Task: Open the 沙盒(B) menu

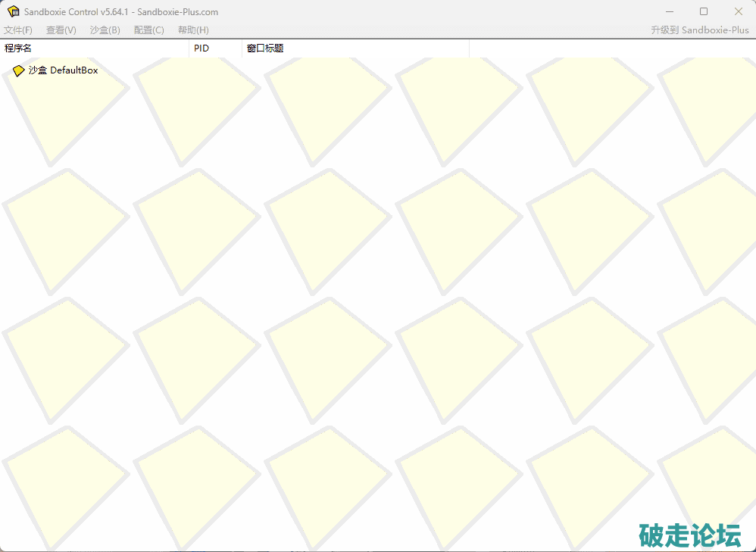Action: 105,30
